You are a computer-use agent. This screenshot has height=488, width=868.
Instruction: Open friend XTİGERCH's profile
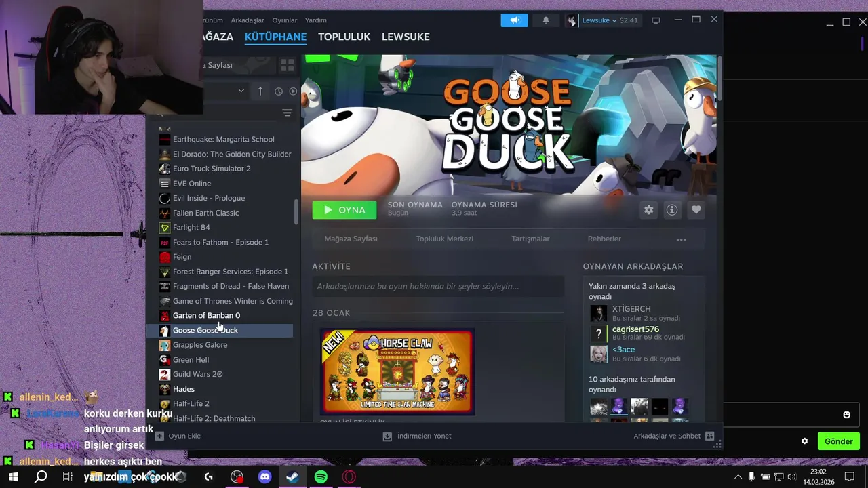coord(631,309)
